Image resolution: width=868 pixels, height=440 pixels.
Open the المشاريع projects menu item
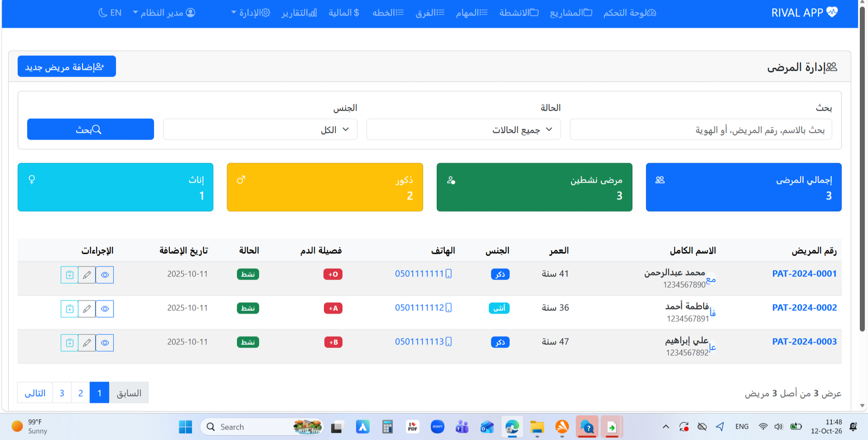click(x=571, y=12)
